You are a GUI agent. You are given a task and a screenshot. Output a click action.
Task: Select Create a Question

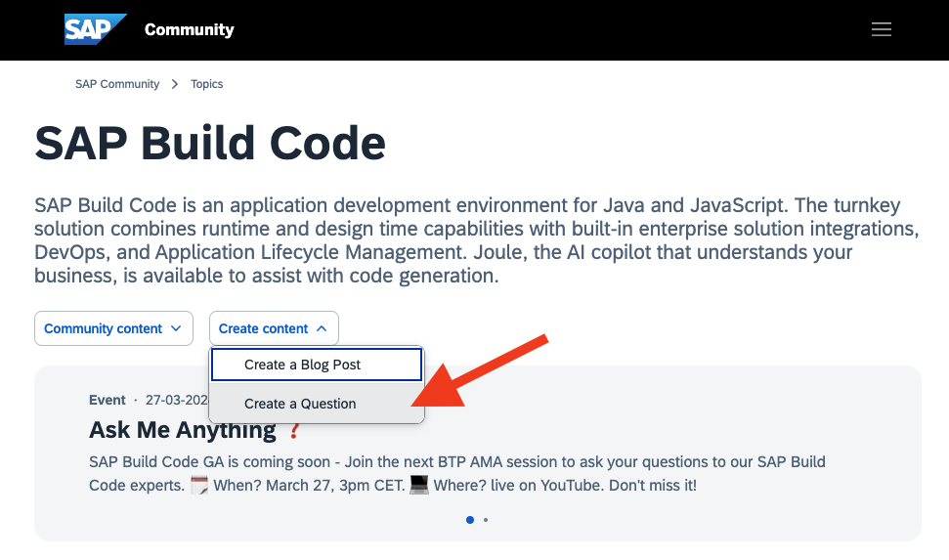click(317, 404)
